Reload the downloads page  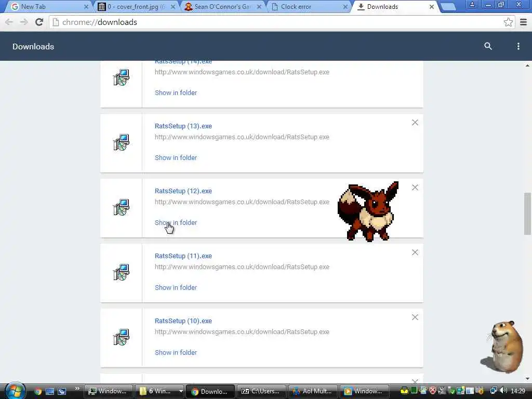click(x=39, y=22)
